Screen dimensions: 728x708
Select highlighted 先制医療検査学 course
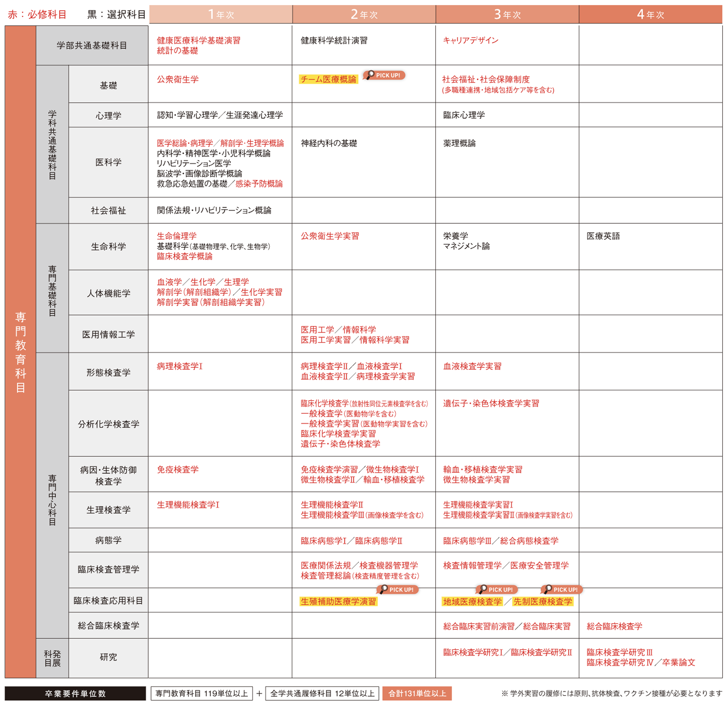[x=543, y=602]
